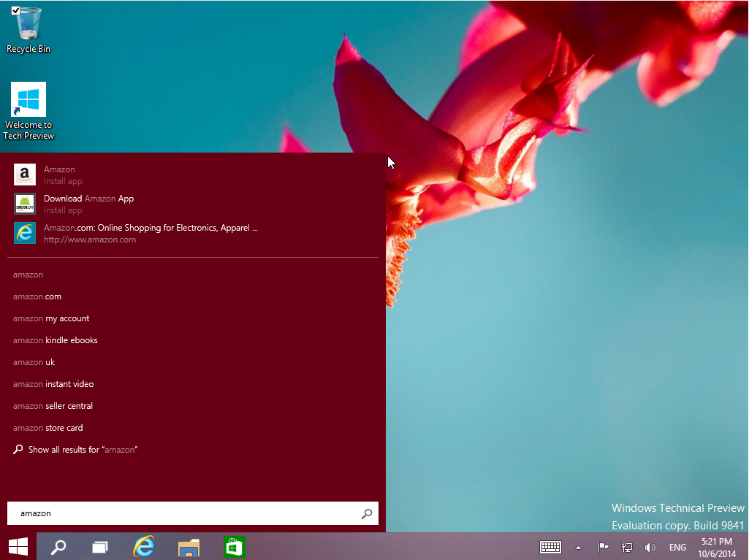Open the Recycle Bin desktop icon
Viewport: 749px width, 560px height.
click(28, 30)
